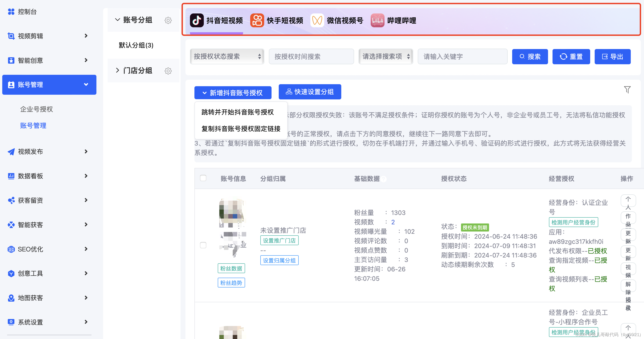Click the 重置 button
The width and height of the screenshot is (644, 339).
coord(571,57)
